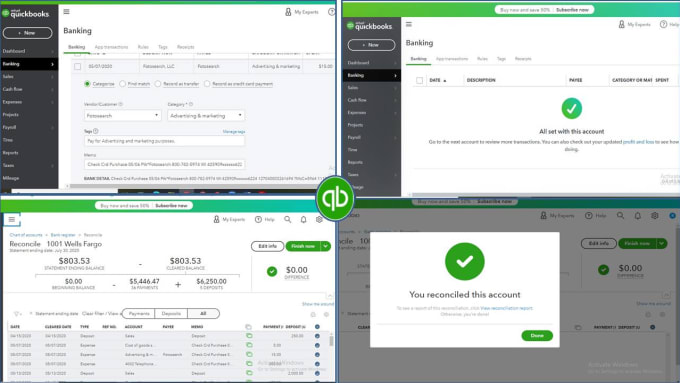Open Category dropdown showing Advertising & marketing
Image resolution: width=680 pixels, height=383 pixels.
tap(206, 116)
